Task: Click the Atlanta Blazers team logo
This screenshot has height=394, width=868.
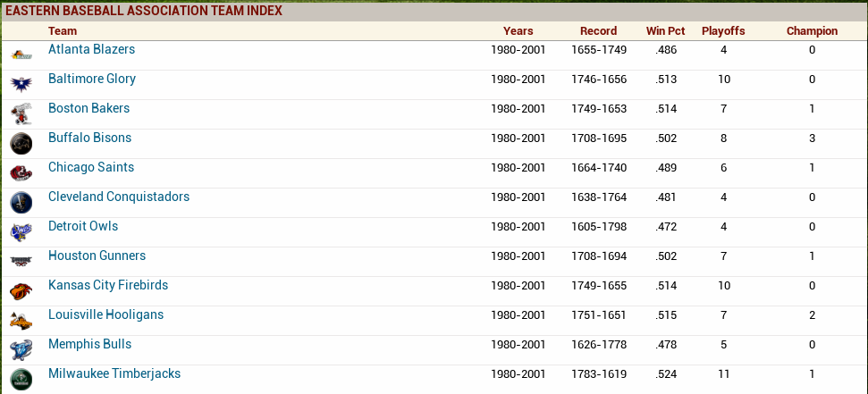Action: [21, 55]
